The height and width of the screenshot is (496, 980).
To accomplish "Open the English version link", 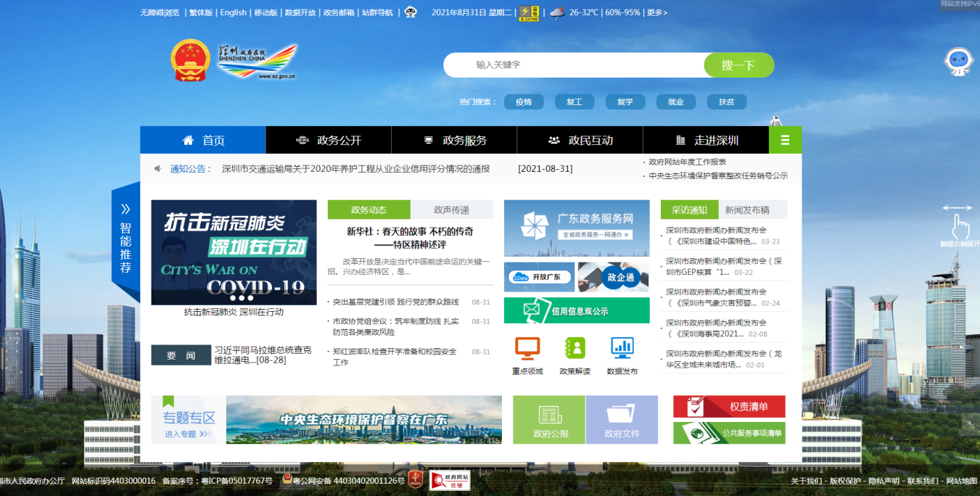I will click(233, 12).
